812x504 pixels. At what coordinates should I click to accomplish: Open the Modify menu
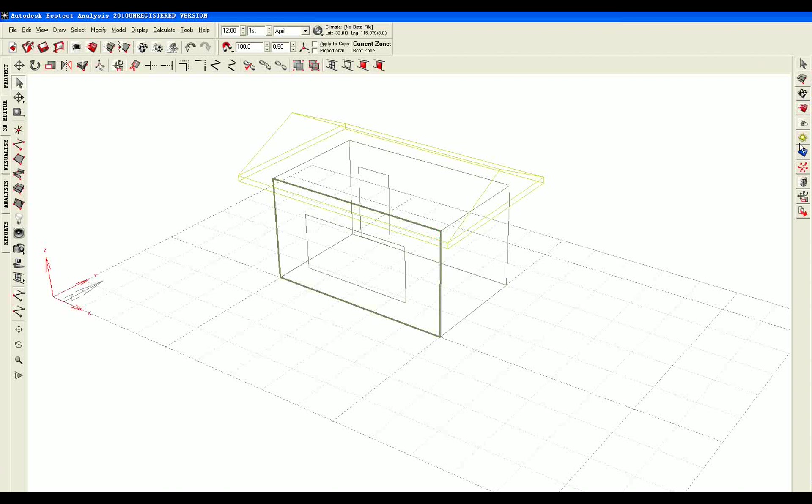[x=98, y=30]
